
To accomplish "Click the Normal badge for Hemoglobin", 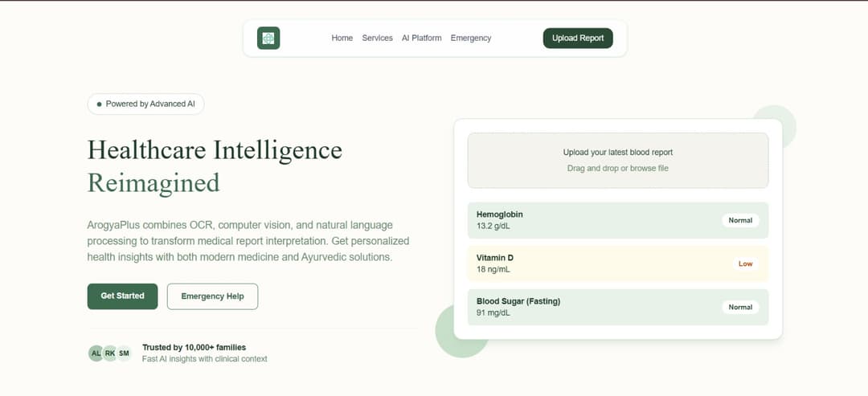I will 739,220.
